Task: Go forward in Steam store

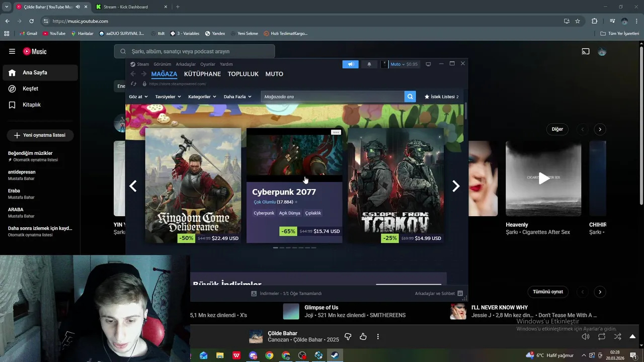Action: click(x=144, y=74)
